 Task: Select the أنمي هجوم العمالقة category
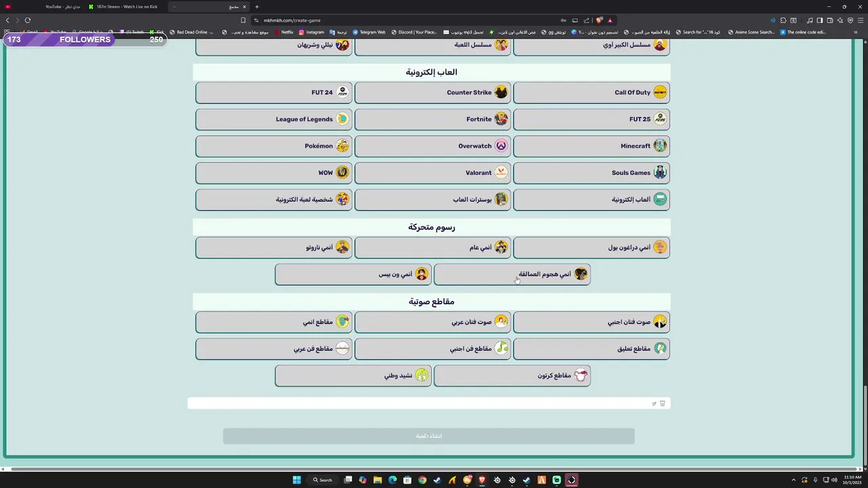point(512,274)
